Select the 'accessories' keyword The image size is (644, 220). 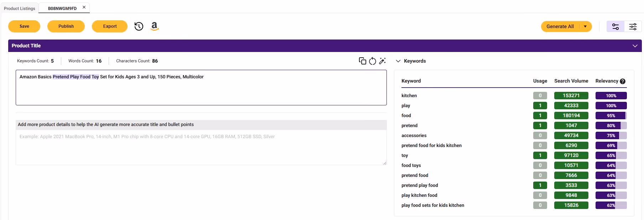pyautogui.click(x=414, y=136)
